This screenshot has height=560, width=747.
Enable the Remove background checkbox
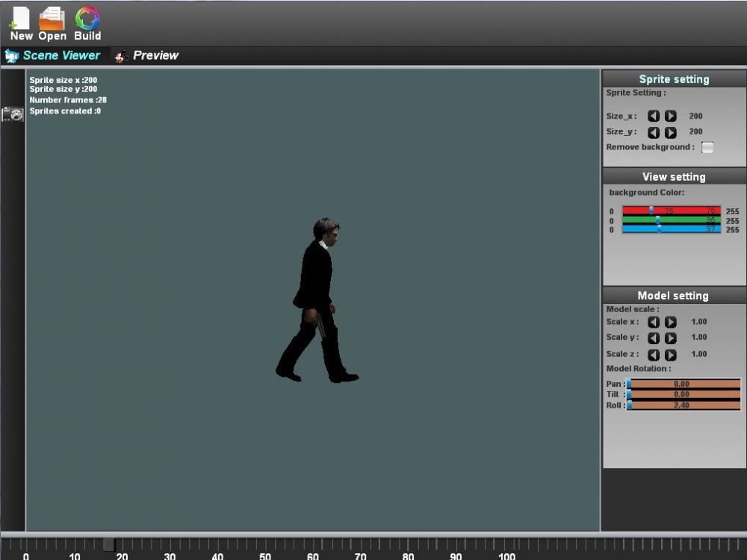(707, 147)
